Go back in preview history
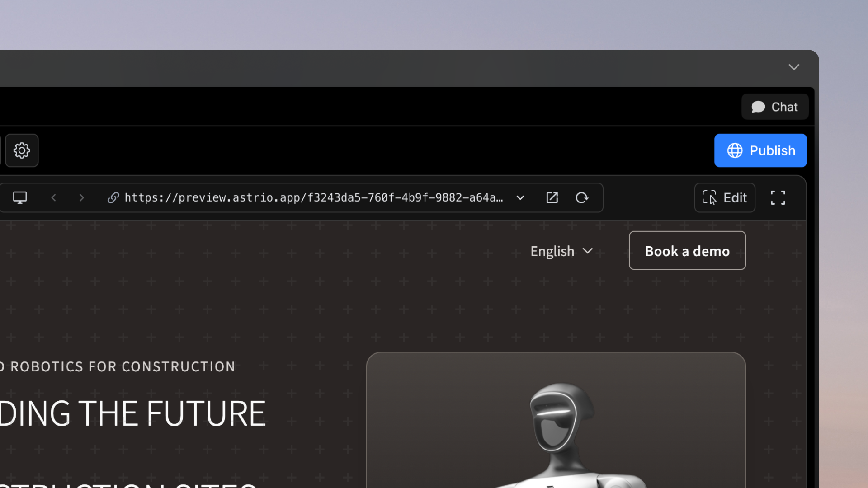Screen dimensions: 868x488 click(x=54, y=197)
